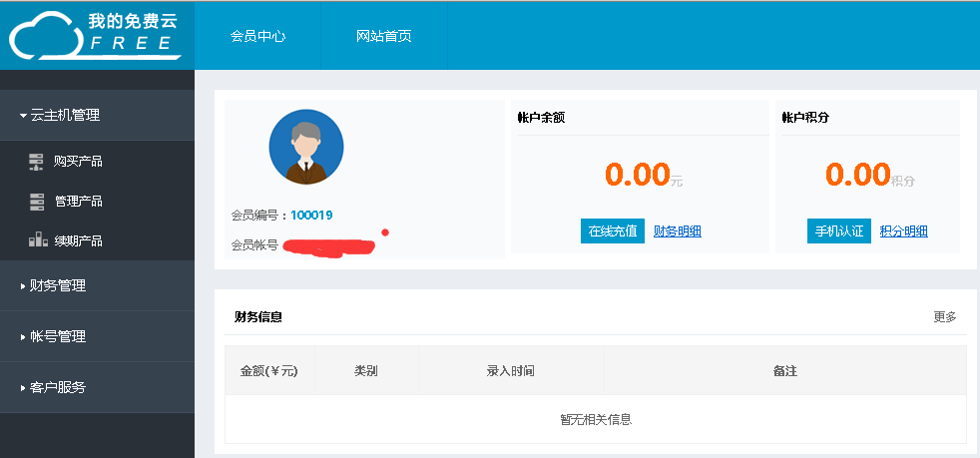Click the 在线充值 button
The width and height of the screenshot is (980, 458).
[613, 231]
